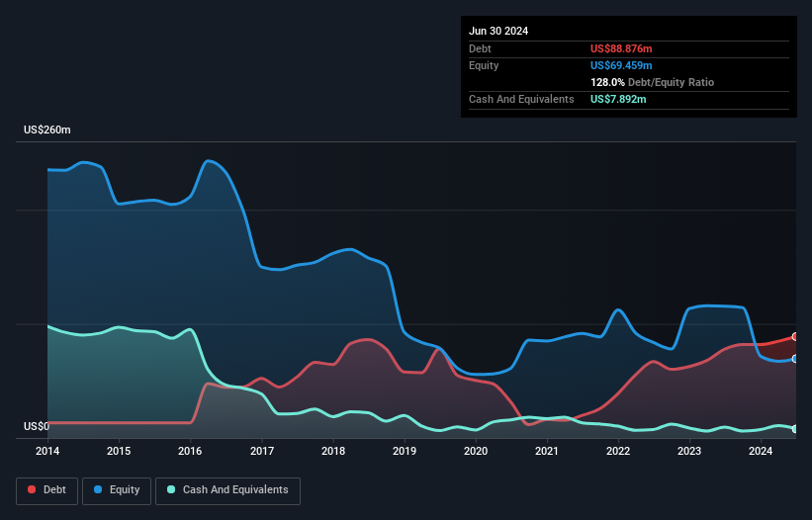Click the 2018 x-axis label
This screenshot has height=520, width=812.
click(333, 451)
